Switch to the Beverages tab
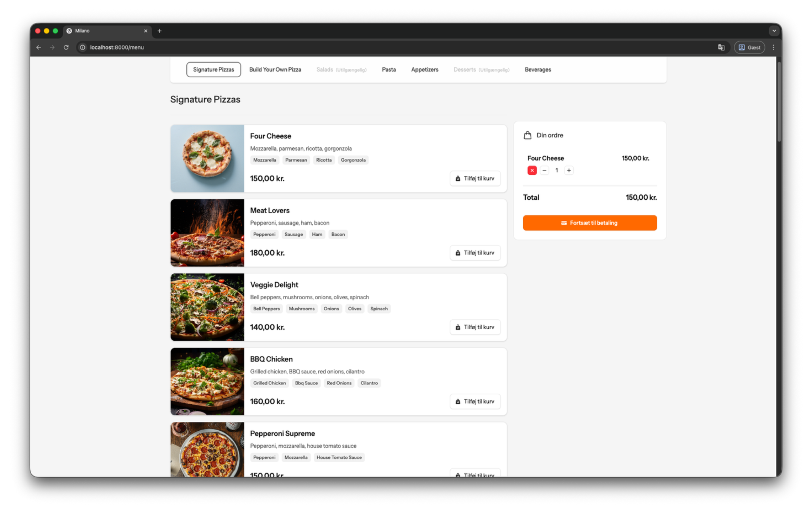Image resolution: width=812 pixels, height=514 pixels. [x=538, y=70]
